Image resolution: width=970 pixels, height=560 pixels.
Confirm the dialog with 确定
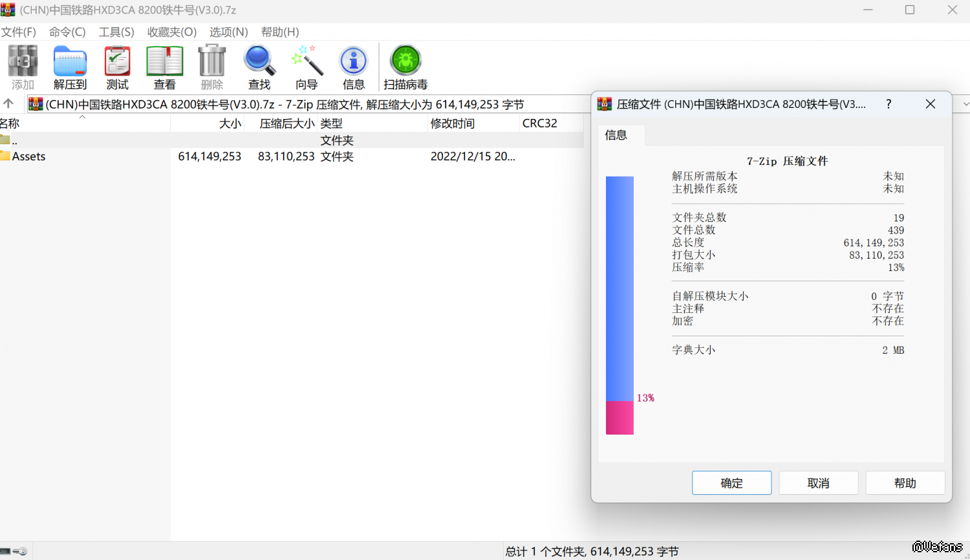731,483
